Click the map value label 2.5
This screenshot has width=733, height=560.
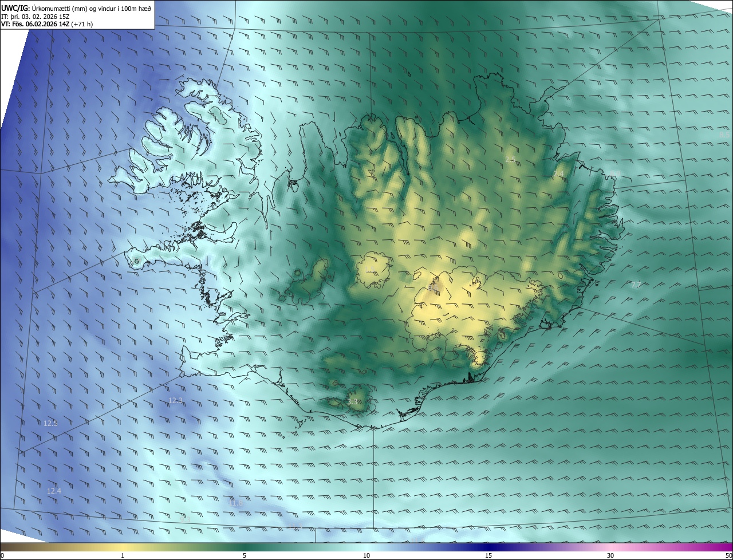coord(510,159)
